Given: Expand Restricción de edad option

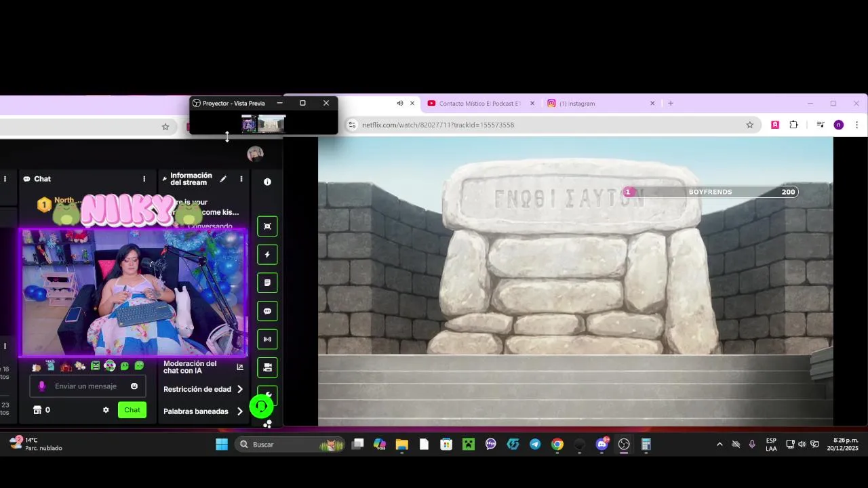Looking at the screenshot, I should coord(203,389).
